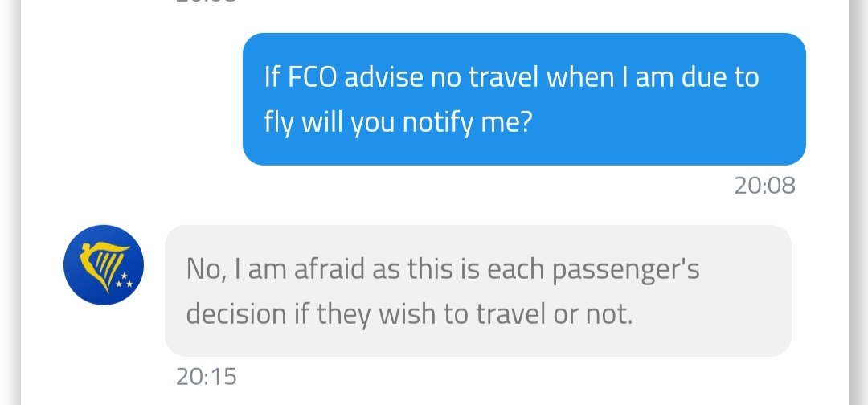The image size is (868, 405).
Task: Click the 20:08 sent timestamp
Action: [764, 186]
